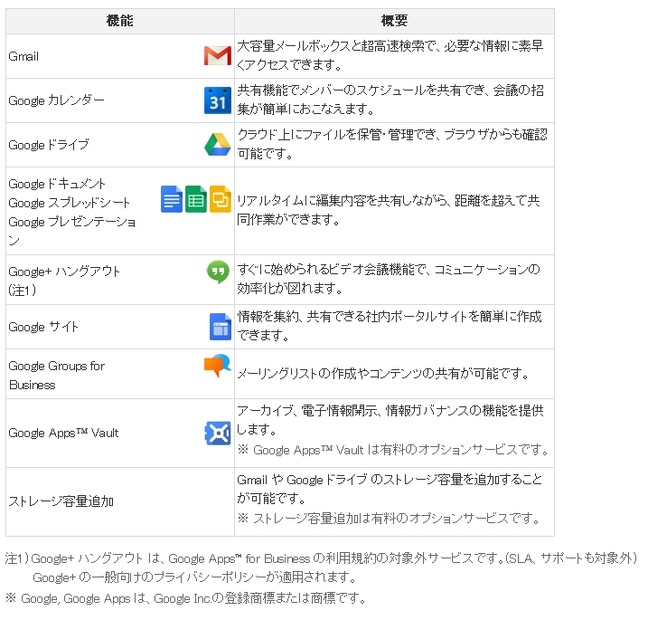This screenshot has height=620, width=648.
Task: Click the Google Apps Vault label
Action: pos(63,433)
